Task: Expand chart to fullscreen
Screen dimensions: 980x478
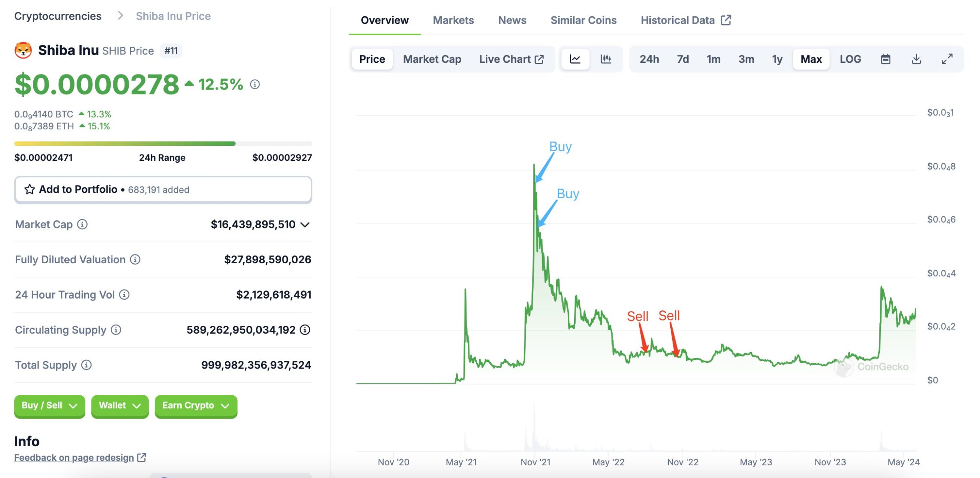Action: point(947,59)
